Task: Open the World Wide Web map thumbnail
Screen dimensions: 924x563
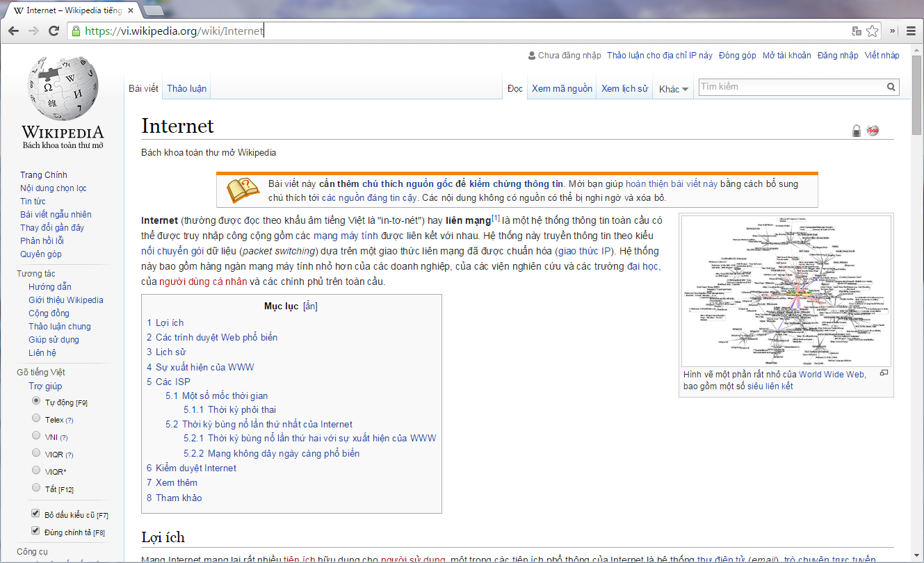Action: 786,291
